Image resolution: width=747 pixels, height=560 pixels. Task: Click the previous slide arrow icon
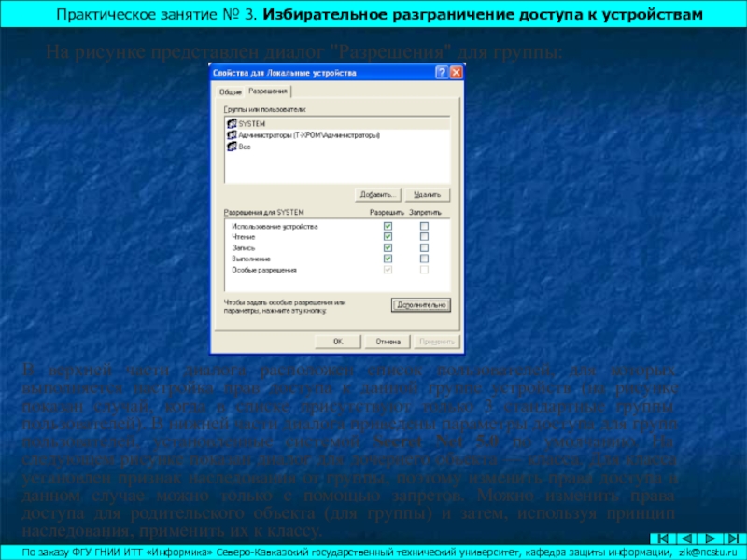(x=682, y=539)
